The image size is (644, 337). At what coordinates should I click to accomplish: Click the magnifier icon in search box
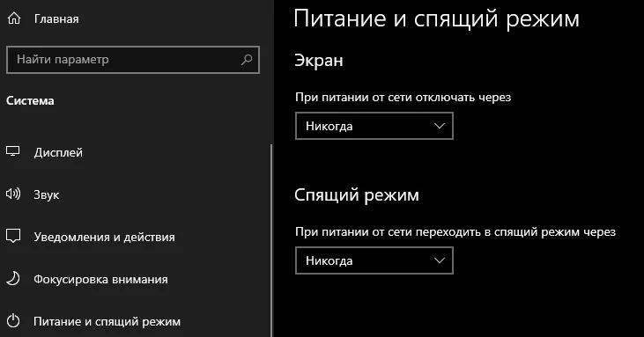(x=247, y=60)
